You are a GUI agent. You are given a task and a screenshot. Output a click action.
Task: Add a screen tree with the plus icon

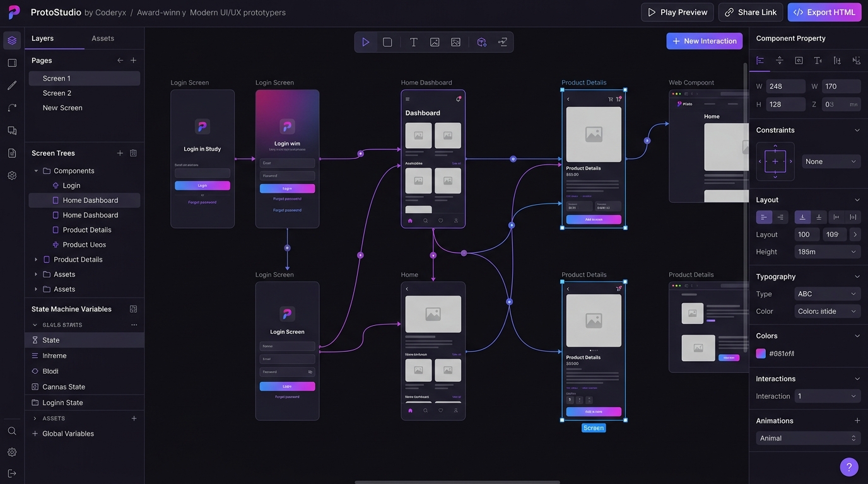pos(120,153)
